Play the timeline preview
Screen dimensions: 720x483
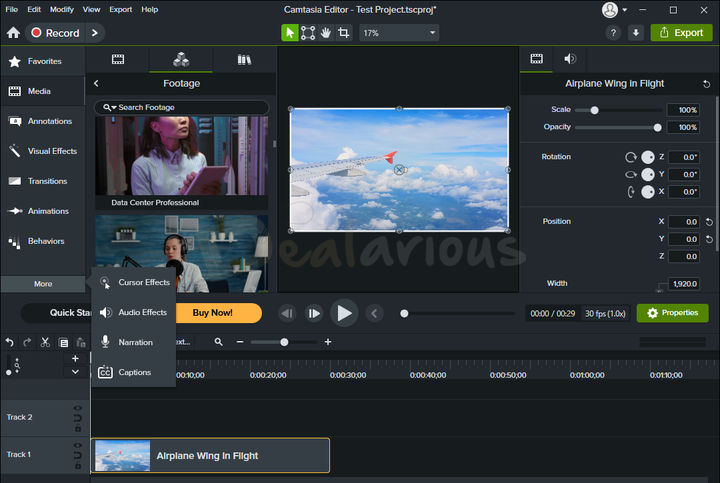click(344, 313)
